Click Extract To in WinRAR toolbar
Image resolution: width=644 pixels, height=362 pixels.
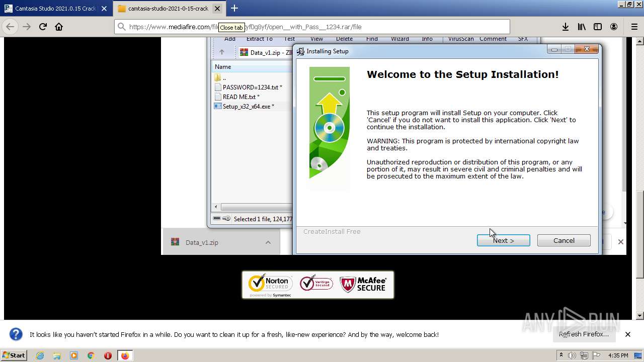click(259, 39)
